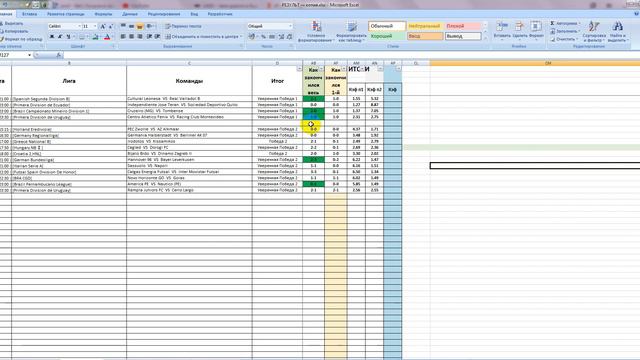640x360 pixels.
Task: Apply the Ввод cell style
Action: [x=424, y=36]
